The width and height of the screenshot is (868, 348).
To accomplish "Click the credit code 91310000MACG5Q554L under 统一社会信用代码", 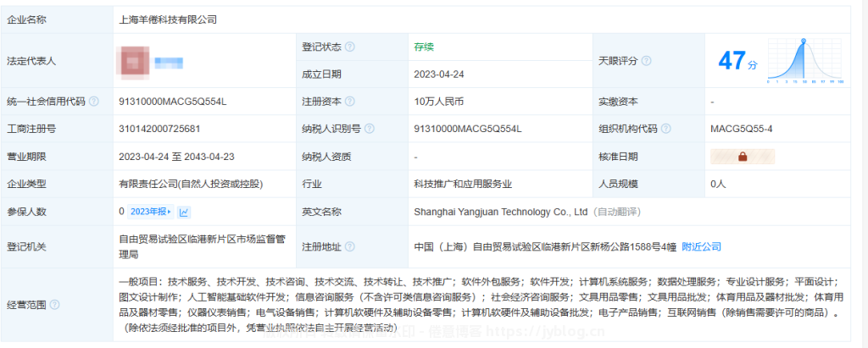I will tap(173, 102).
